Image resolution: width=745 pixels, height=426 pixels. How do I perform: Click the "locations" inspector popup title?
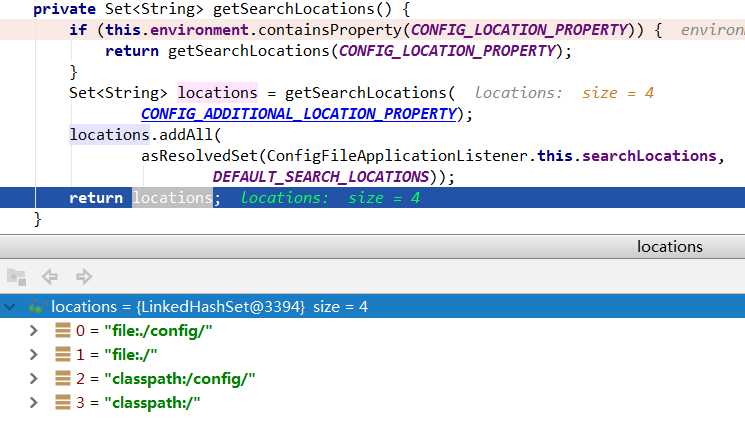[x=669, y=246]
